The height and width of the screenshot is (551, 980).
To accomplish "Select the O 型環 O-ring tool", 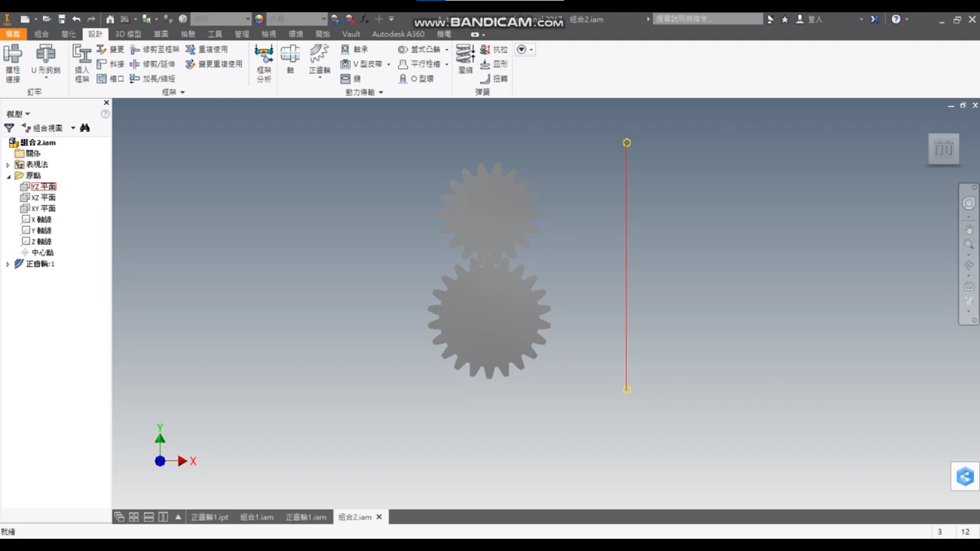I will coord(416,78).
